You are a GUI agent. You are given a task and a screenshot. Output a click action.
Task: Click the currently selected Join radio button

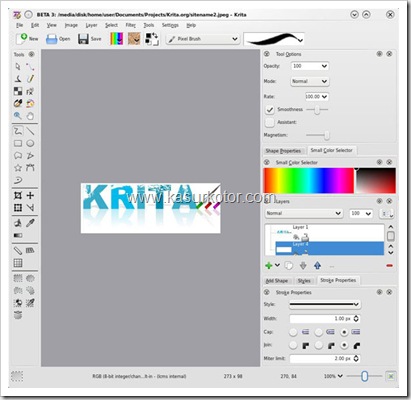pos(344,345)
